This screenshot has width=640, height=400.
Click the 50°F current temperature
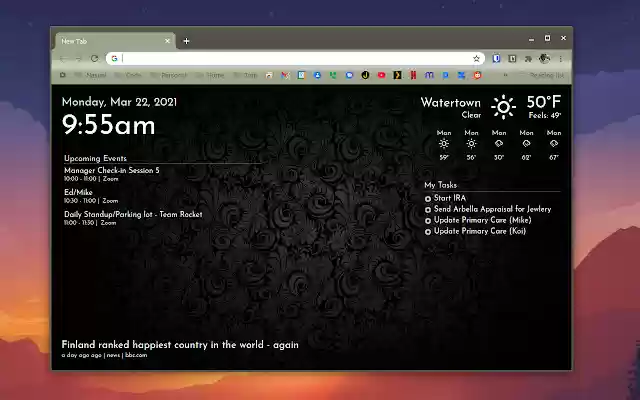click(544, 102)
